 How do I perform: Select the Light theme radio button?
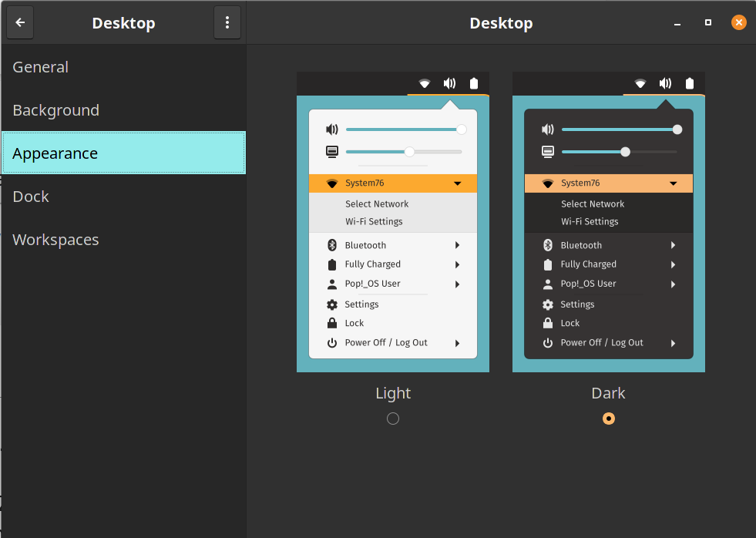tap(393, 419)
